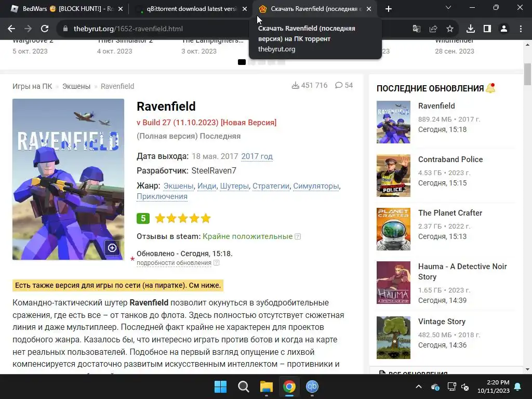The height and width of the screenshot is (399, 532).
Task: Close the BedWars tab
Action: [x=121, y=9]
